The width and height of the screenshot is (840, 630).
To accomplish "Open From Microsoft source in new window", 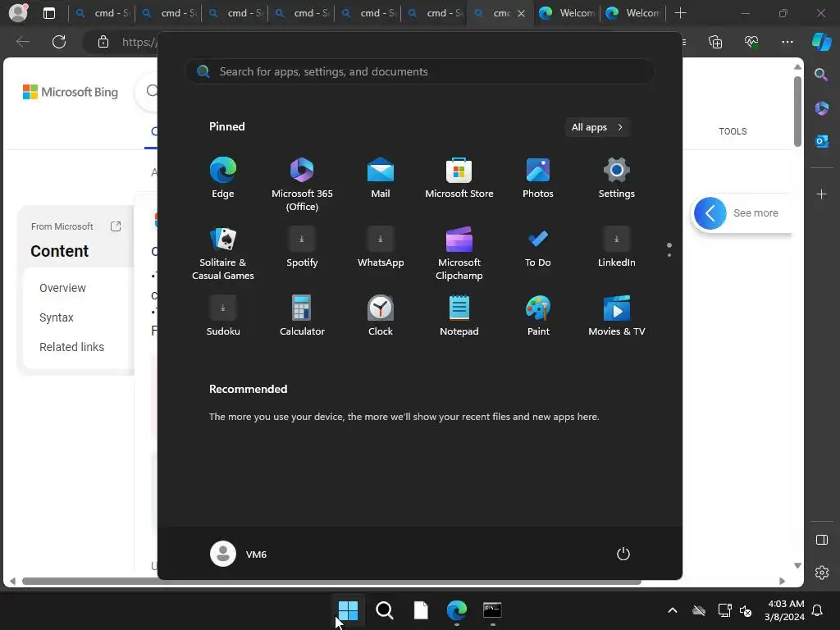I will (x=115, y=226).
